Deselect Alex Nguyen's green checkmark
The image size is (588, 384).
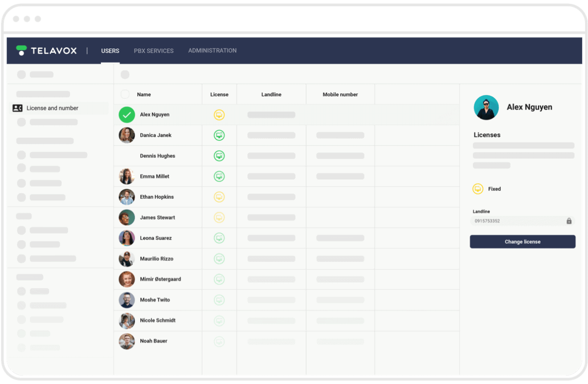pos(127,115)
